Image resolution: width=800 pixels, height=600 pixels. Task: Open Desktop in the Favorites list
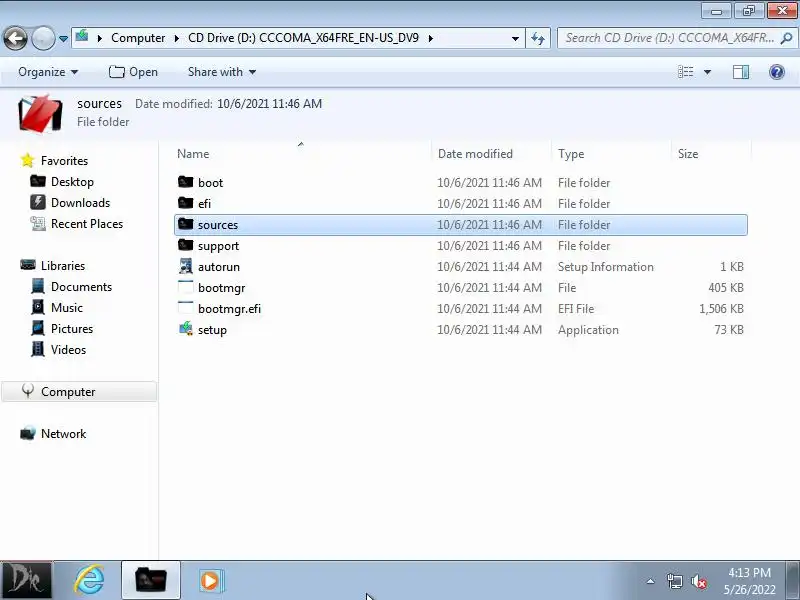(x=72, y=182)
